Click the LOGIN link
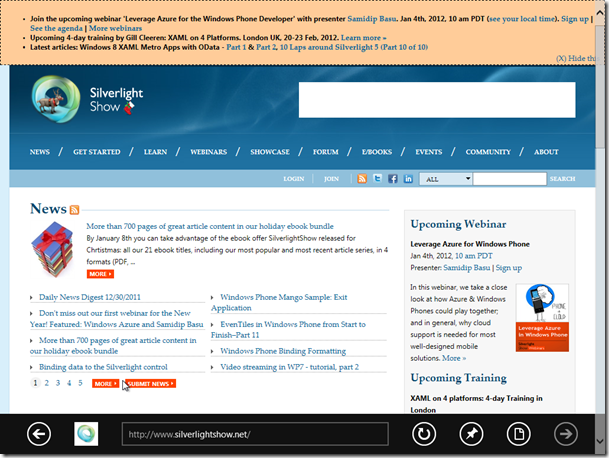This screenshot has width=609, height=458. [294, 179]
